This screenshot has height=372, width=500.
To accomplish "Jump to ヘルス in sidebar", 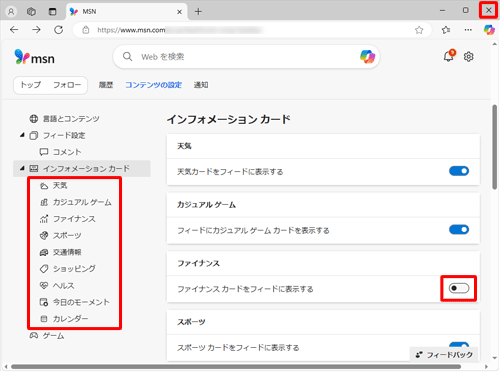I will point(57,286).
